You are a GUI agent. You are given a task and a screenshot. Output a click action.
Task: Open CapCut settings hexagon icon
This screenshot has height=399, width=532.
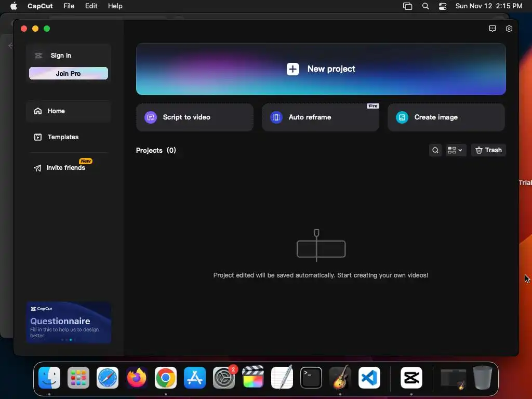(x=509, y=29)
